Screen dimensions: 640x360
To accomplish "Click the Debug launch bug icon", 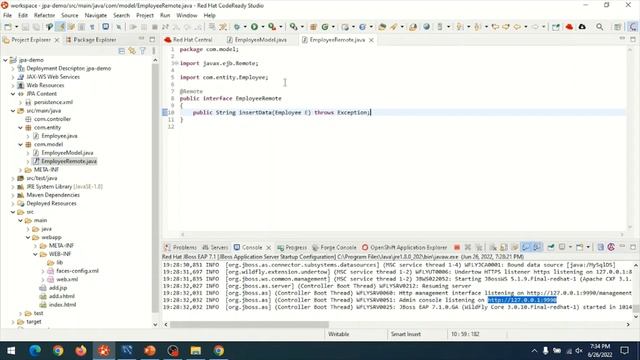I will (237, 27).
